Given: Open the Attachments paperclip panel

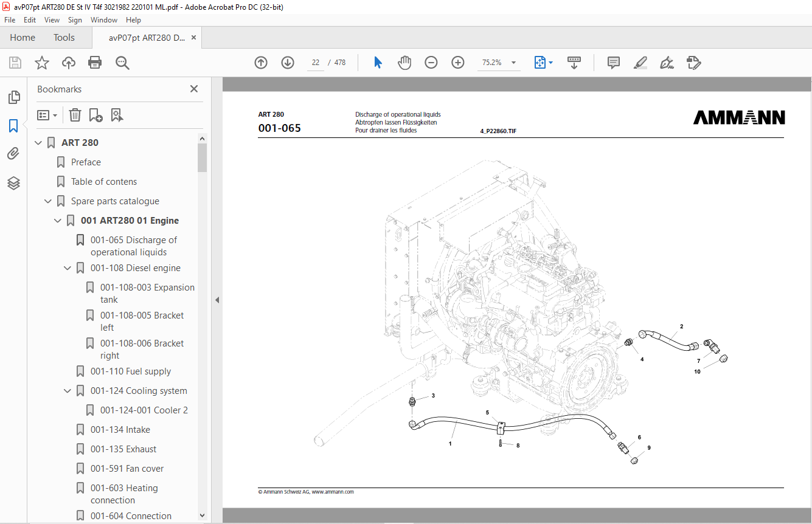Looking at the screenshot, I should tap(13, 154).
